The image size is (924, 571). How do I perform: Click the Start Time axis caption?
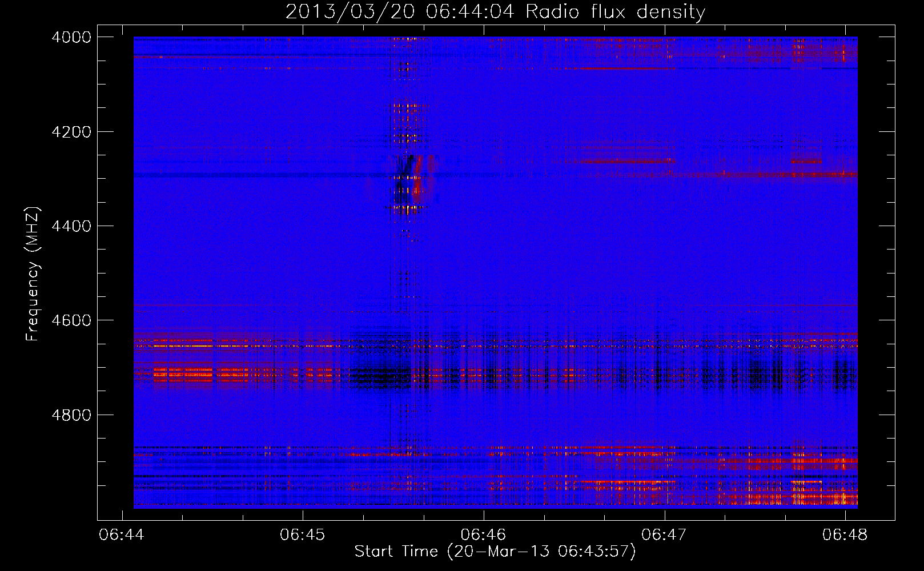tap(495, 552)
